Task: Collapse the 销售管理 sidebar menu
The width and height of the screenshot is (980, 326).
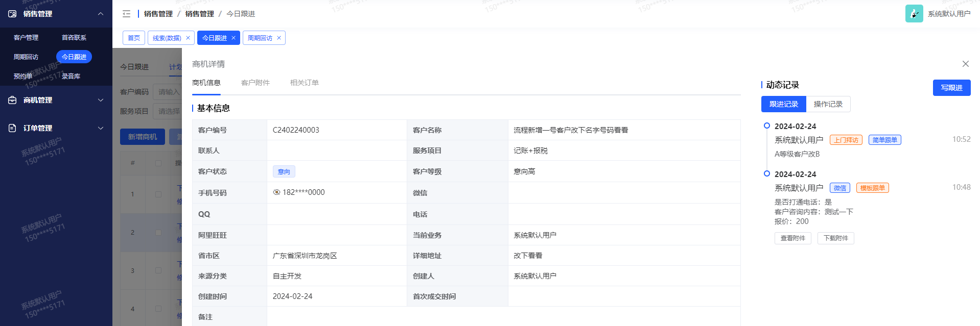Action: (x=101, y=14)
